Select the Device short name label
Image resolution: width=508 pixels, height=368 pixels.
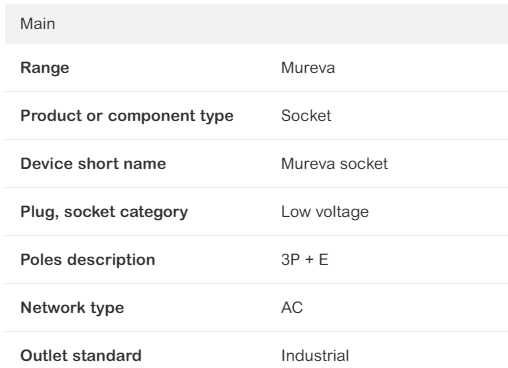(93, 164)
